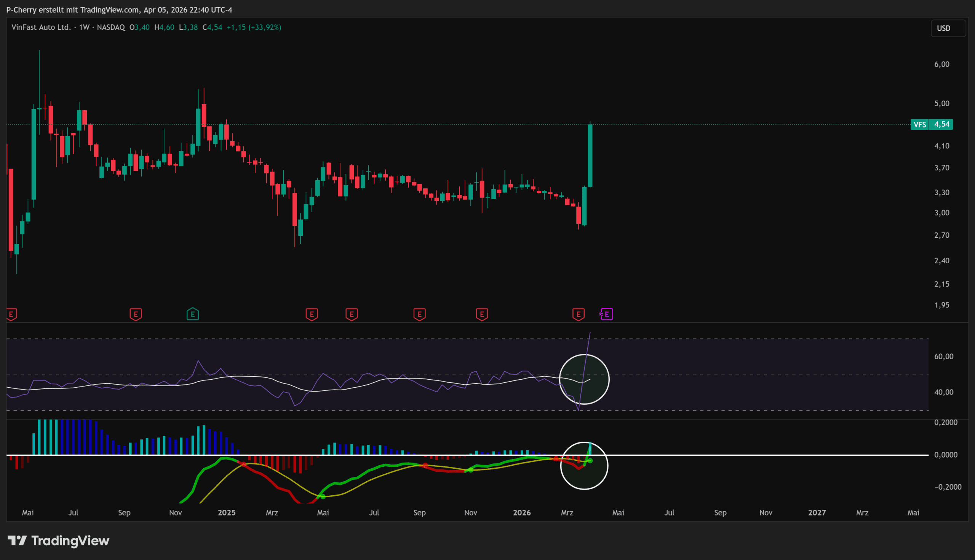Click the 2027 label on time axis
This screenshot has height=560, width=975.
[817, 512]
